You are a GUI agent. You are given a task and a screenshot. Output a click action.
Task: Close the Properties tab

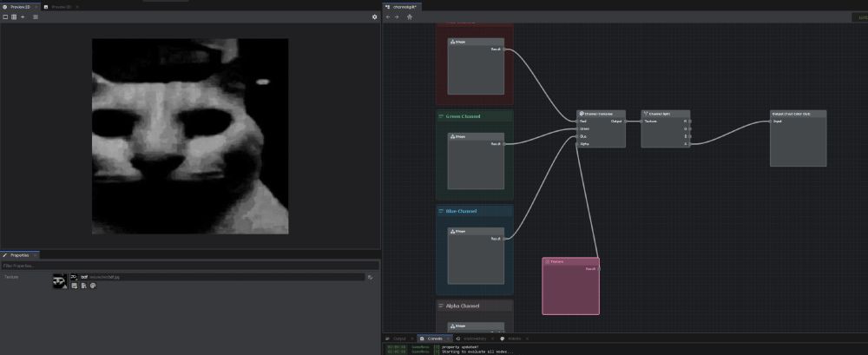35,255
